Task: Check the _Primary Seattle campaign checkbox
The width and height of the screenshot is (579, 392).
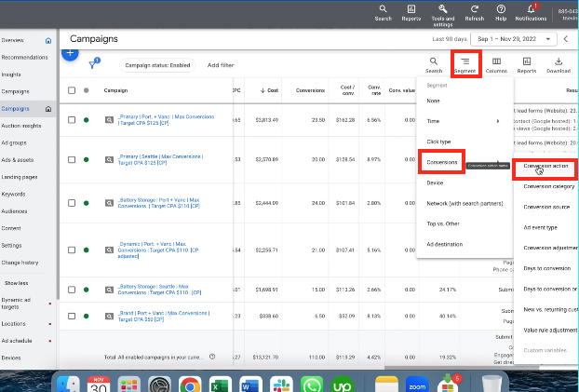Action: point(72,159)
